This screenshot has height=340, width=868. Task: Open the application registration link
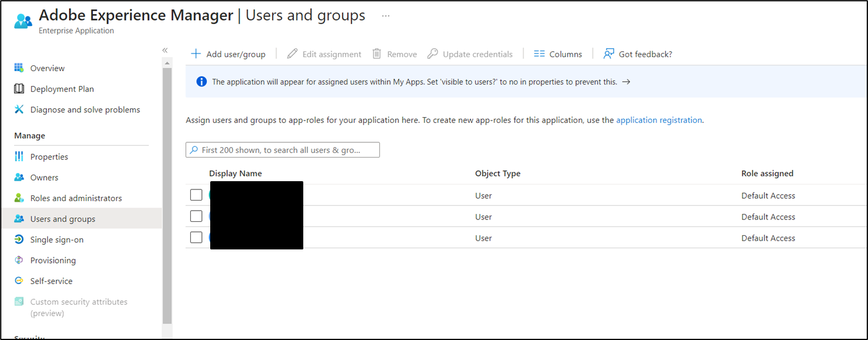[659, 119]
